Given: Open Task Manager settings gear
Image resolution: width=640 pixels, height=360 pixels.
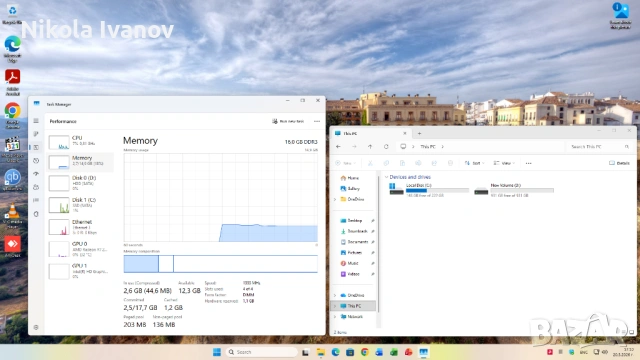Looking at the screenshot, I should coord(36,327).
